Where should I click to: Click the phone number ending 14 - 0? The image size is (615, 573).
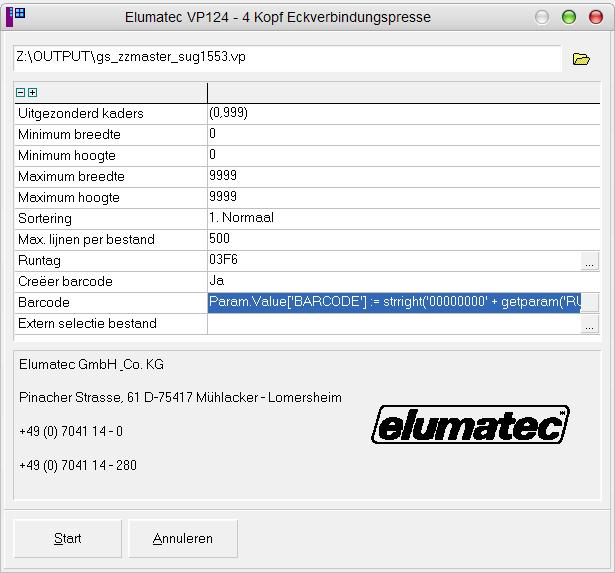coord(71,431)
